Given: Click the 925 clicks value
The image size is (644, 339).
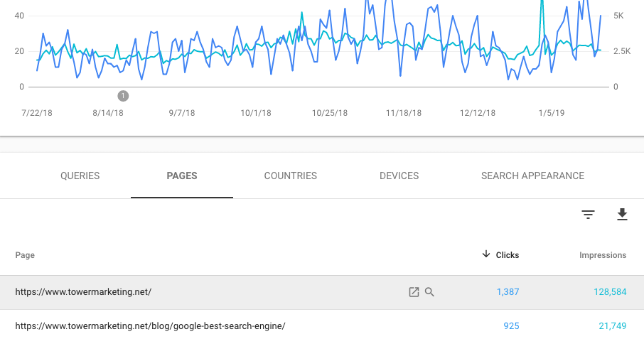Looking at the screenshot, I should click(x=511, y=326).
